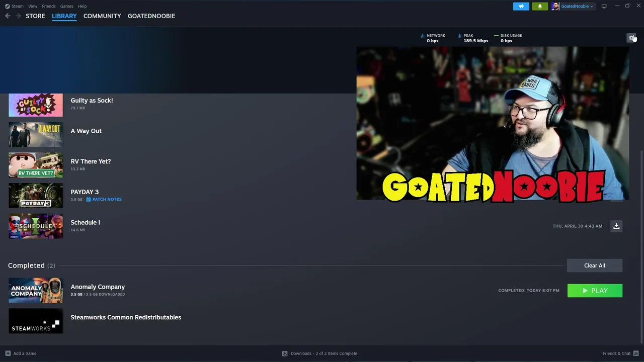Image resolution: width=644 pixels, height=362 pixels.
Task: Switch to the COMMUNITY tab
Action: point(102,16)
